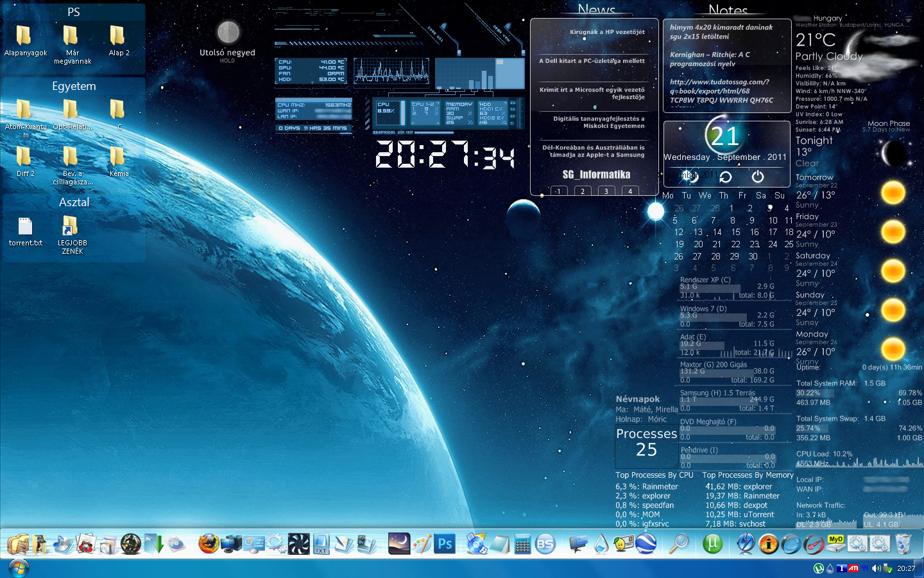Screen dimensions: 924x578
Task: Open the MyD drive icon in dock
Action: [x=835, y=544]
